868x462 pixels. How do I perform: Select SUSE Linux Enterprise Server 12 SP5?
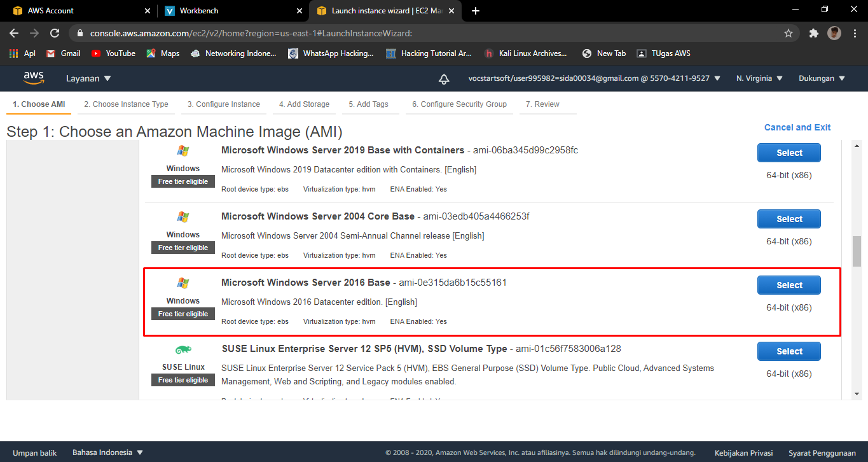(789, 351)
